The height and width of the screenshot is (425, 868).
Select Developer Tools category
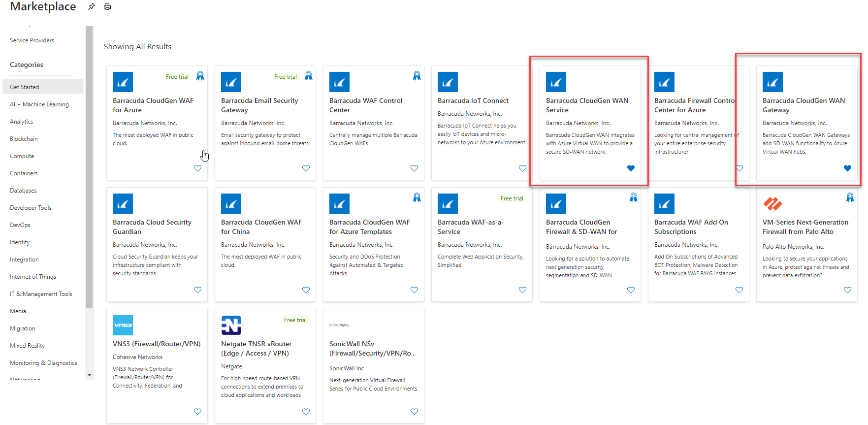31,208
